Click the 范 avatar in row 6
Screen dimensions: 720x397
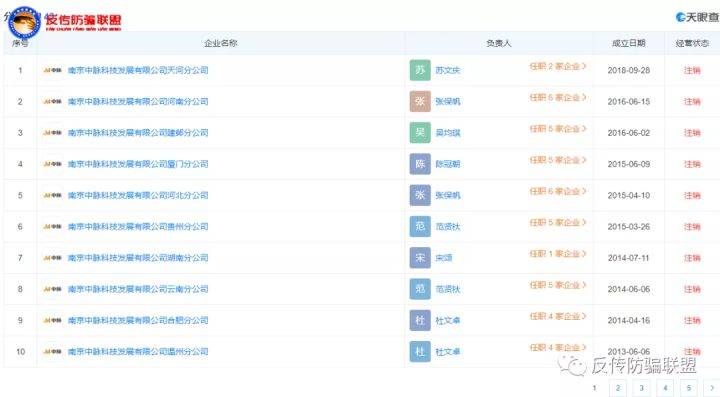tap(420, 226)
